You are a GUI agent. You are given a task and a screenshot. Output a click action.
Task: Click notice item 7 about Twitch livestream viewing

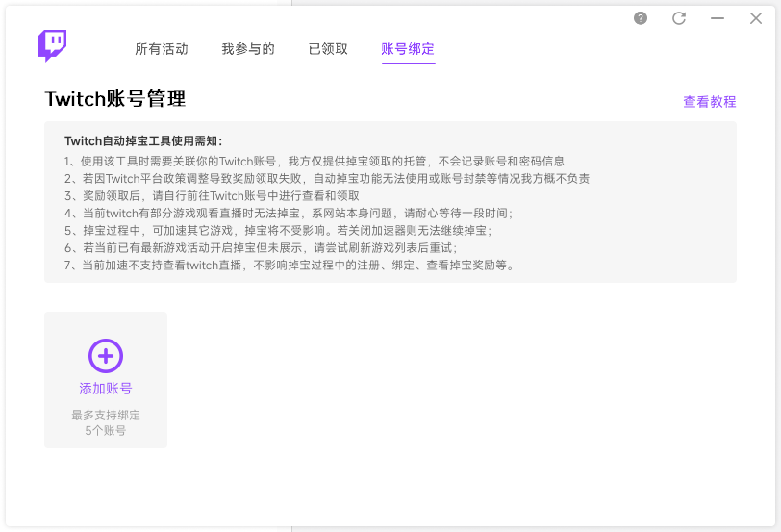tap(290, 265)
